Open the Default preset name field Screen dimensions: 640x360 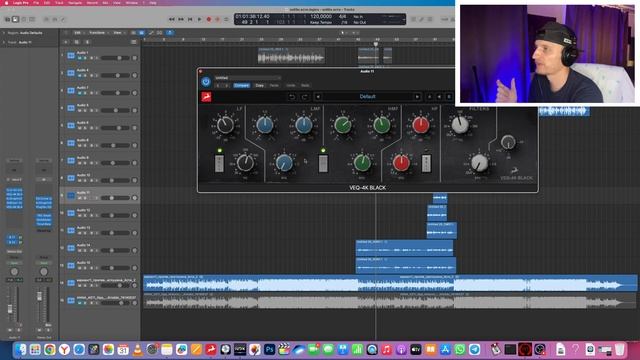click(367, 97)
